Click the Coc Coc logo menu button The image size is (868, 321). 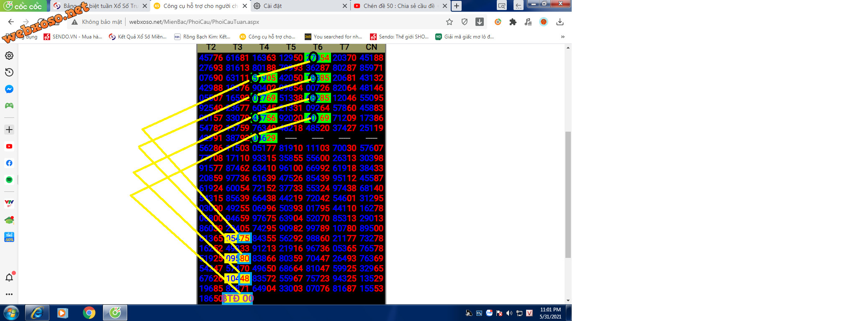24,6
